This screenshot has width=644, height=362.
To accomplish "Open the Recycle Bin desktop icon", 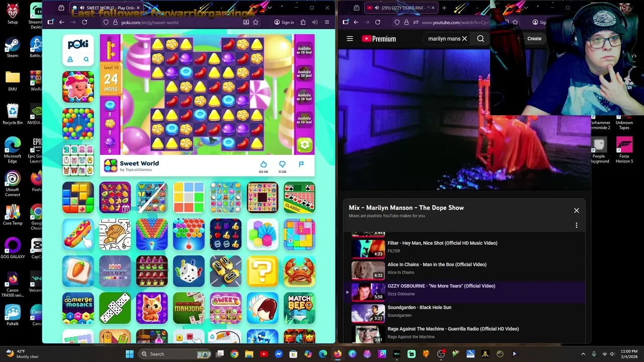I will 13,114.
